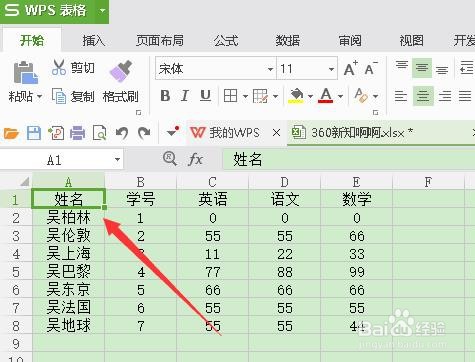Open the 开始 ribbon tab
Image resolution: width=475 pixels, height=362 pixels.
click(32, 41)
